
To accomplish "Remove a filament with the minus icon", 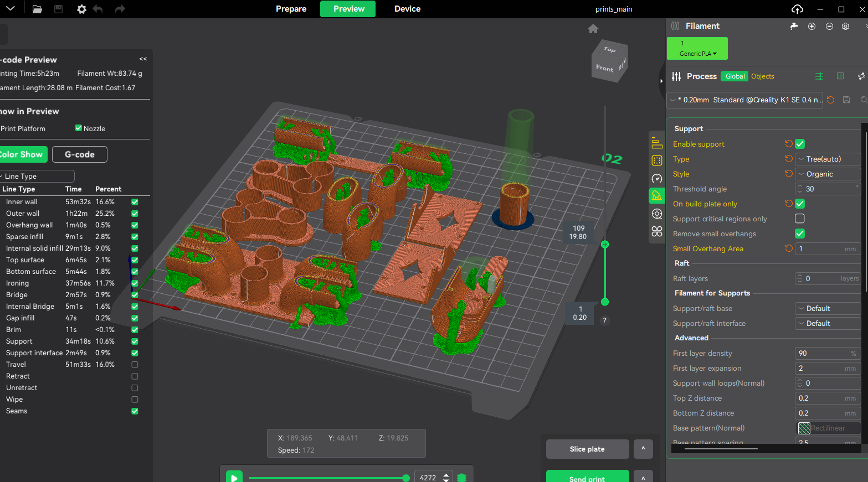I will click(x=829, y=27).
